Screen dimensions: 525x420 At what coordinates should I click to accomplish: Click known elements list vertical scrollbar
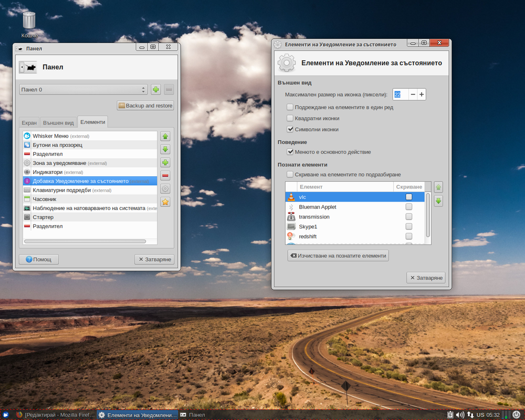pyautogui.click(x=428, y=215)
